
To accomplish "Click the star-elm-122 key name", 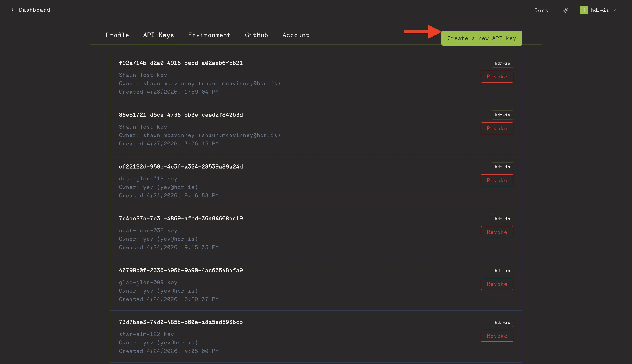I will tap(146, 334).
